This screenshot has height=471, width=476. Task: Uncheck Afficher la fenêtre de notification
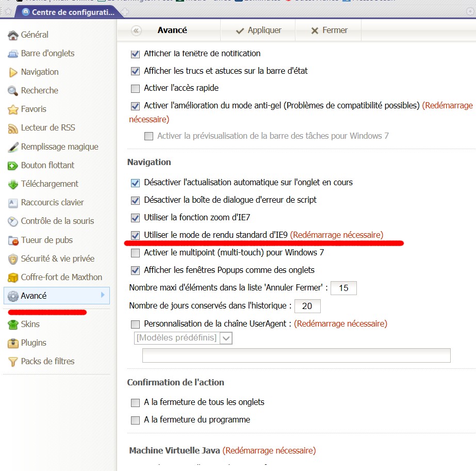(135, 54)
